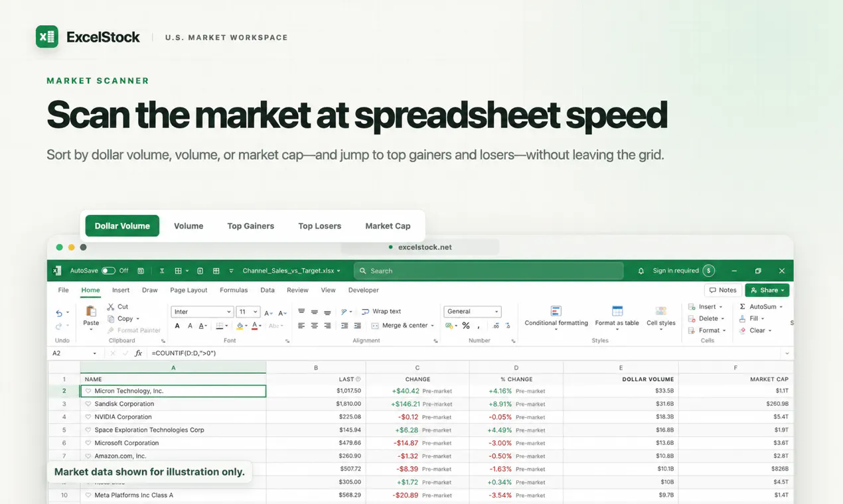Image resolution: width=843 pixels, height=504 pixels.
Task: Switch to the Developer ribbon tab
Action: [364, 290]
